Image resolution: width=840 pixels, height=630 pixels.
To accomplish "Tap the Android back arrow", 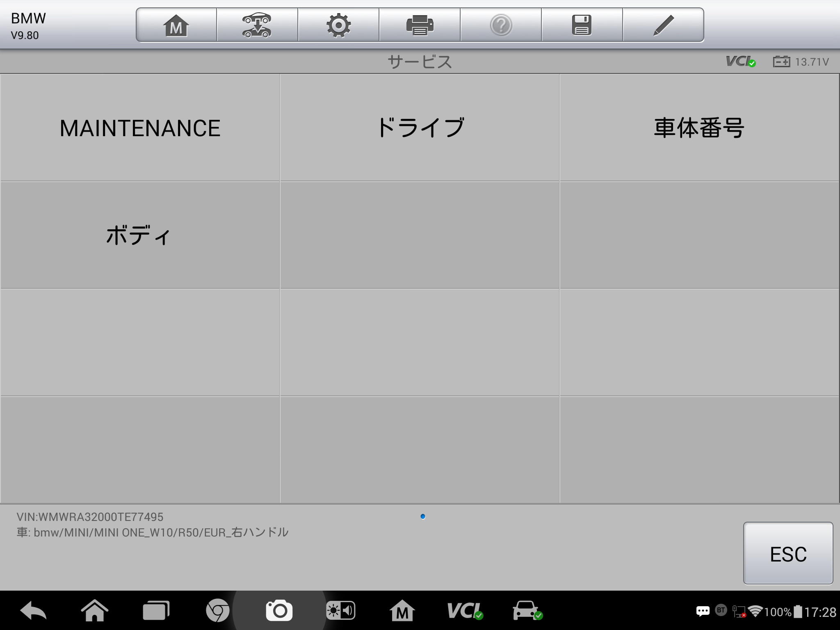I will pos(33,611).
